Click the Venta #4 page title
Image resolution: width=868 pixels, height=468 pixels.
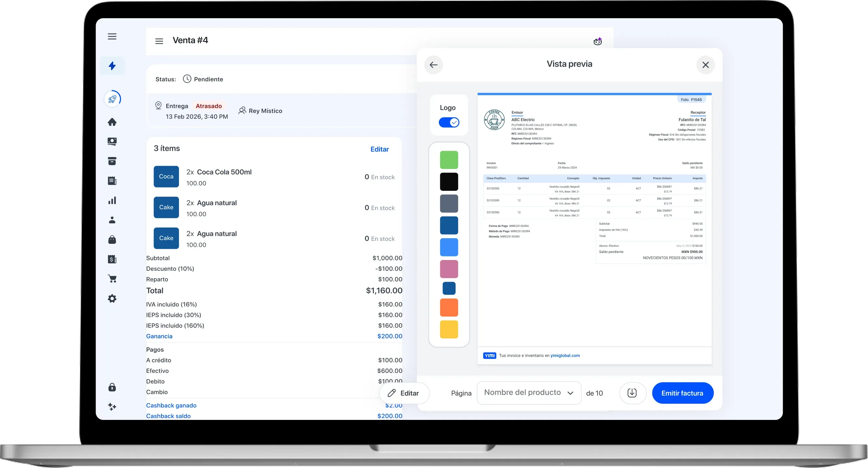(x=190, y=40)
